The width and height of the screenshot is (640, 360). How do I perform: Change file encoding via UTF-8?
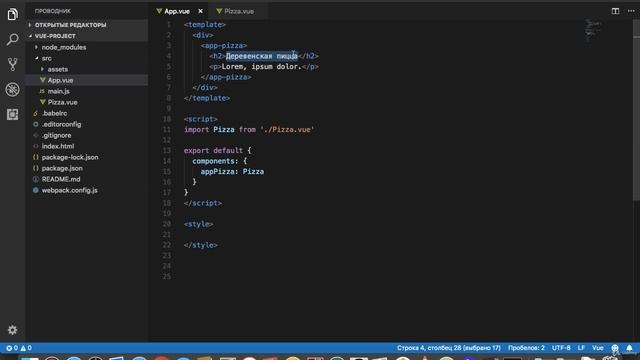(x=561, y=348)
